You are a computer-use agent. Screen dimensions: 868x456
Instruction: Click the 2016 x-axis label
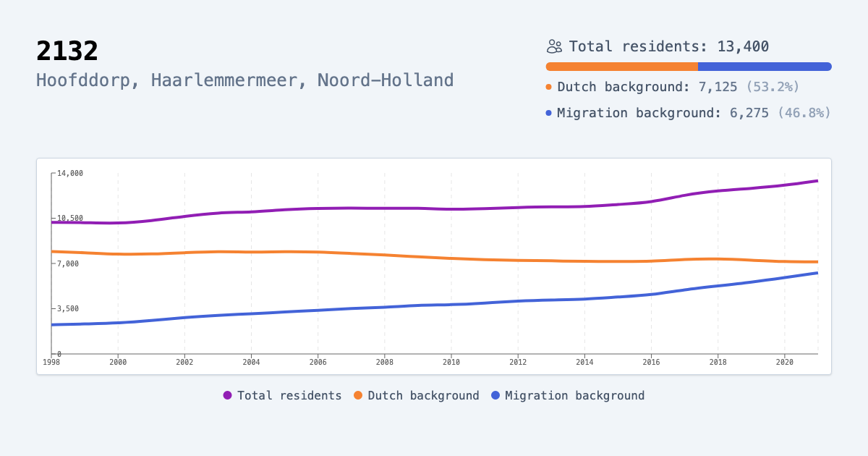(651, 361)
